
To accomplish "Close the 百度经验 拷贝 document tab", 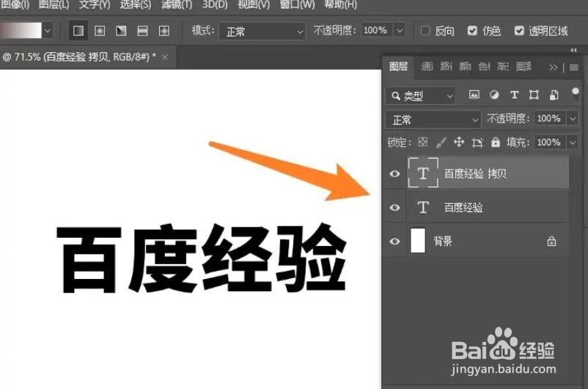I will pos(165,57).
